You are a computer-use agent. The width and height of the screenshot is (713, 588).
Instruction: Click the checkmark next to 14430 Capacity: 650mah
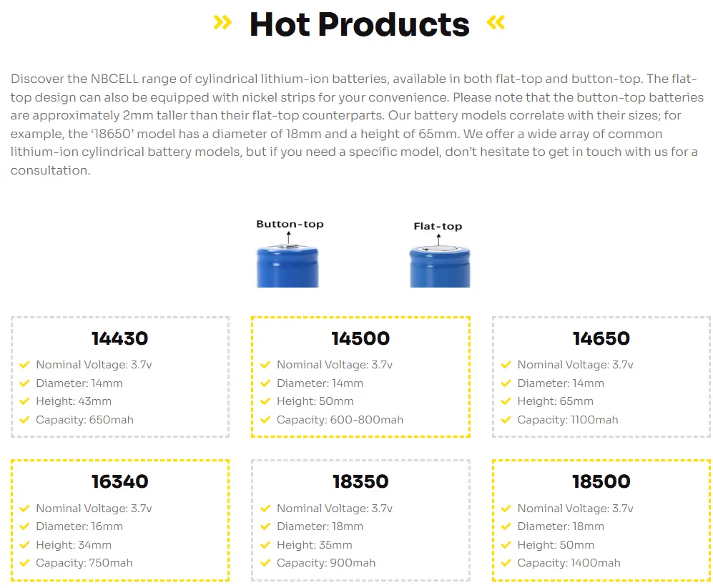[25, 420]
